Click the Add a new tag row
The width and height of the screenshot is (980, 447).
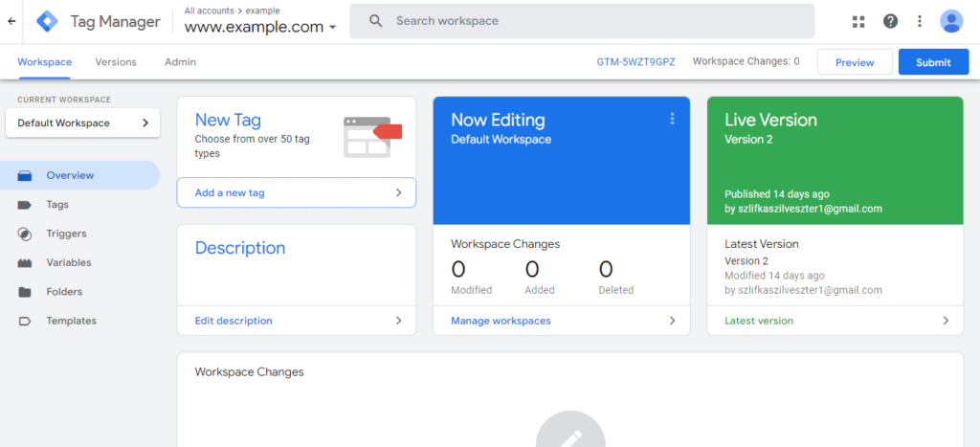tap(297, 192)
